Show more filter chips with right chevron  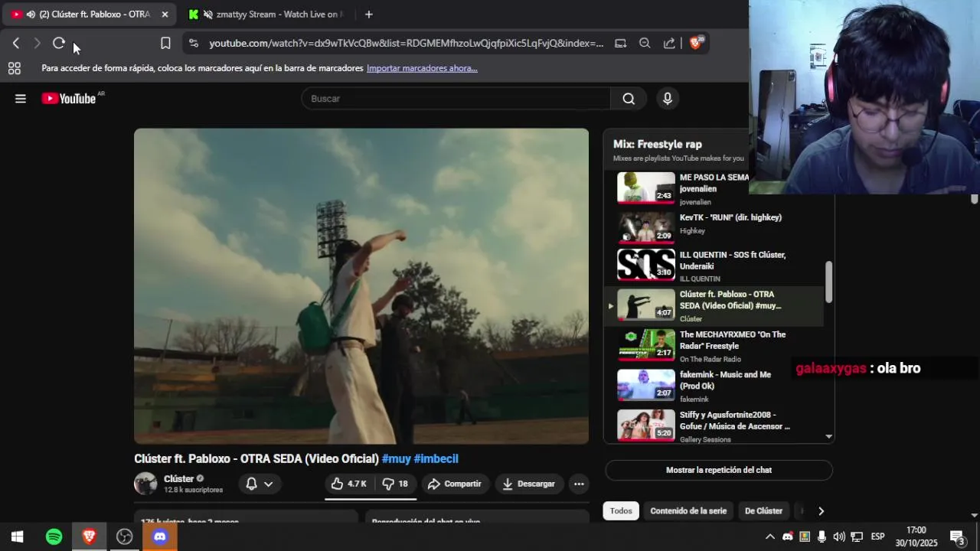[x=821, y=510]
